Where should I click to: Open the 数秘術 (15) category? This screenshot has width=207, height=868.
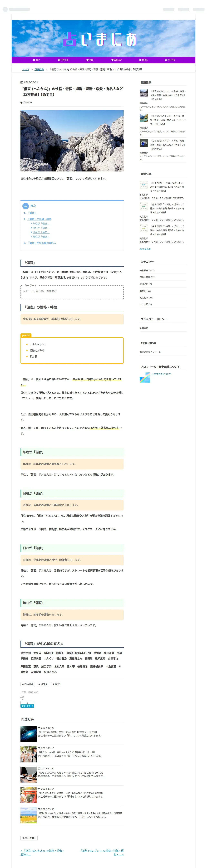145,291
